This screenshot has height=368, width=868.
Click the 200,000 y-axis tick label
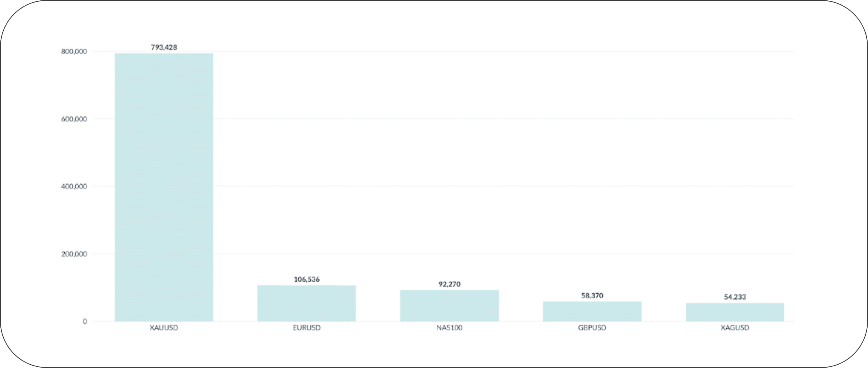point(74,254)
